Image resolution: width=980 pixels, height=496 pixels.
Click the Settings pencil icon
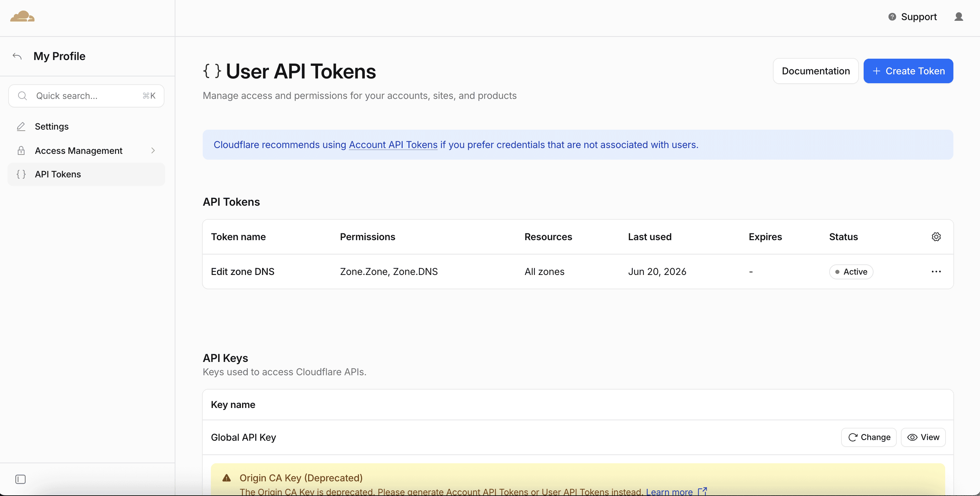coord(21,127)
